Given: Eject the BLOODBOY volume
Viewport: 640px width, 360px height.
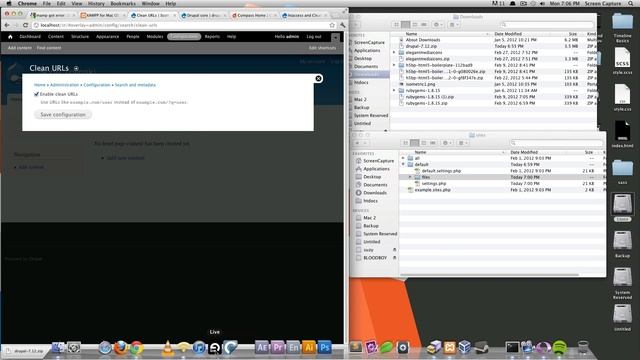Looking at the screenshot, I should [x=395, y=258].
